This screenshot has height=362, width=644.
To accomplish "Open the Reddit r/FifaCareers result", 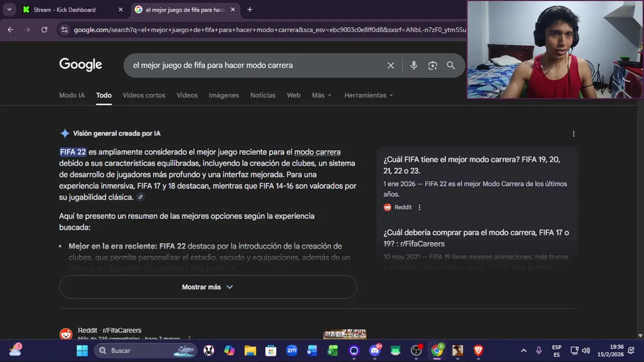I will pos(110,330).
